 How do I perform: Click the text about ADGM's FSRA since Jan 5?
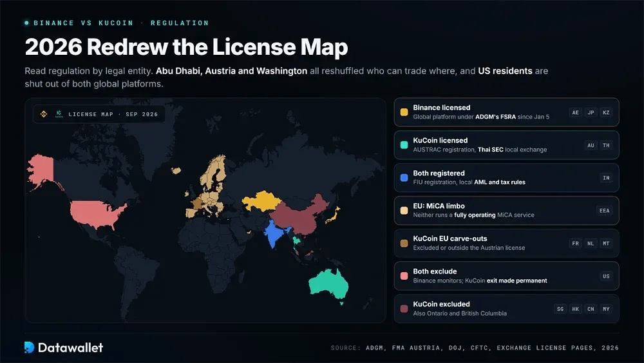[481, 117]
